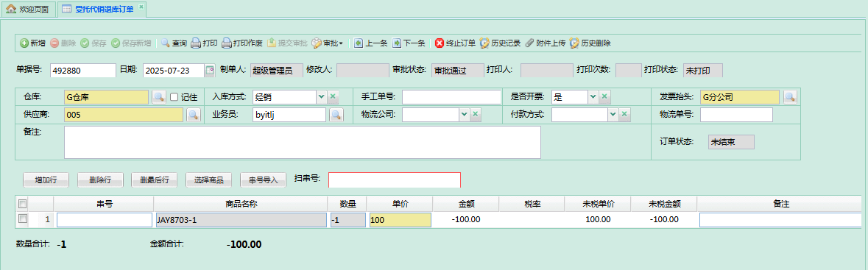Click the 历史删除 history delete icon
This screenshot has height=270, width=868.
(x=574, y=43)
